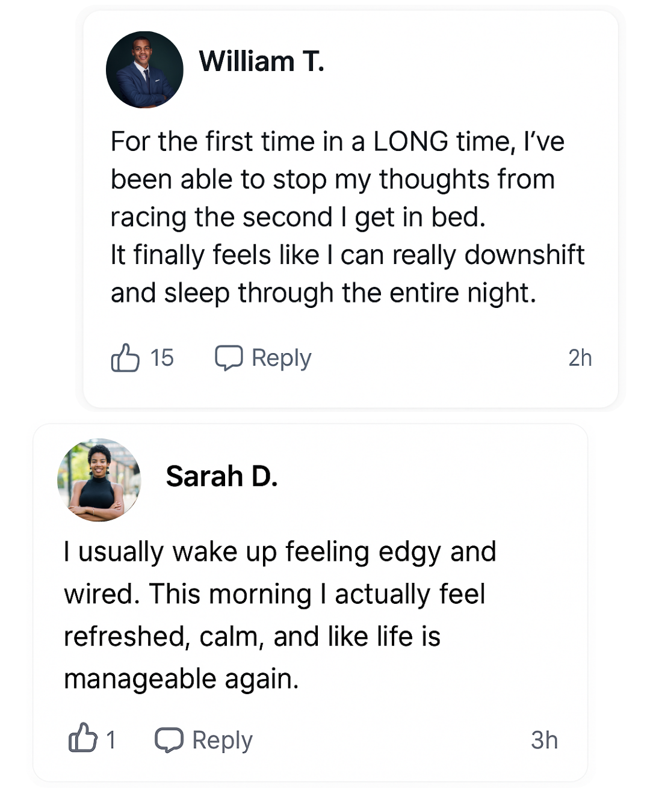Click the 3h timestamp on Sarah's comment

coord(544,740)
